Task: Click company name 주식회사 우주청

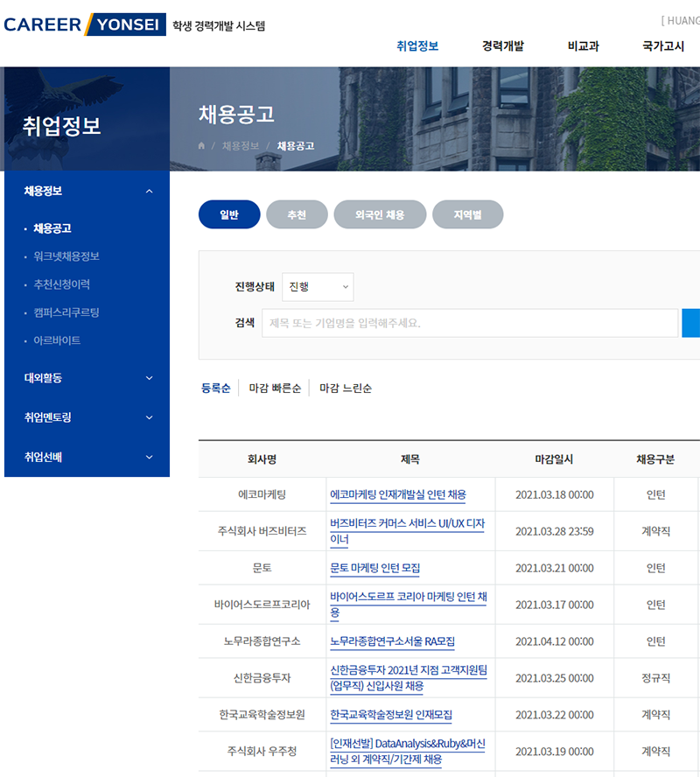Action: [x=262, y=752]
